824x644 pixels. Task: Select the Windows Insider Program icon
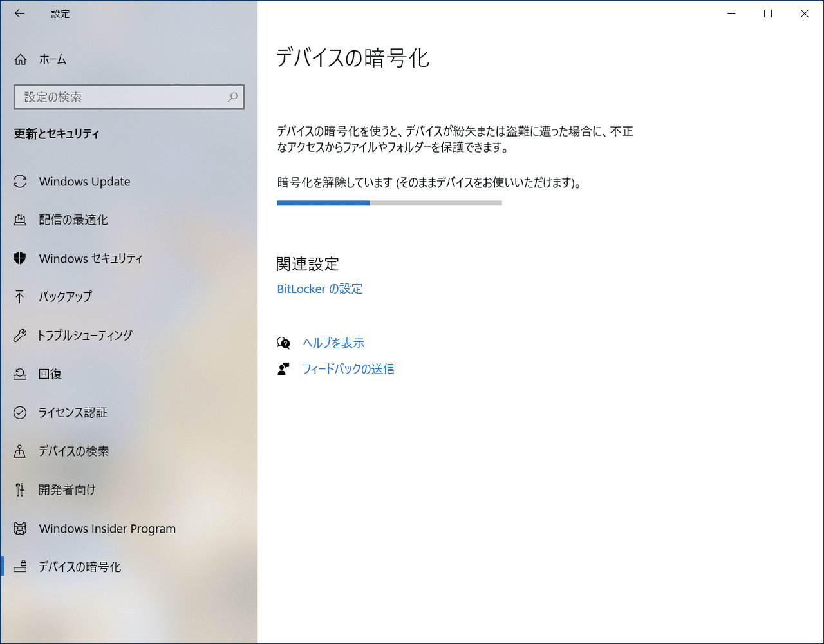[x=21, y=528]
